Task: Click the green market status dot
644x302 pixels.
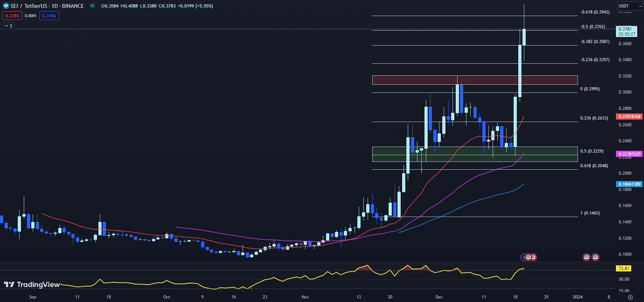Action: point(92,6)
